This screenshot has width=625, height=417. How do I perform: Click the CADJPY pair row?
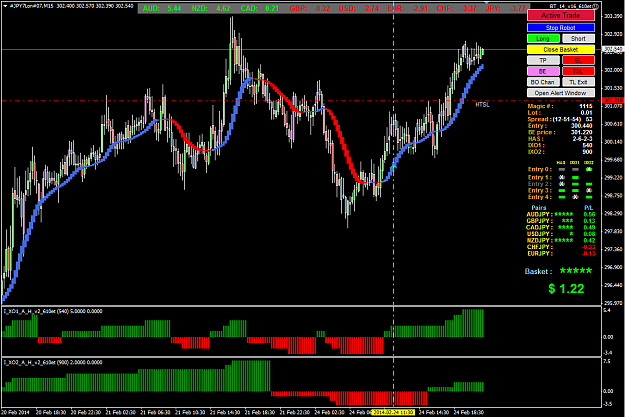[x=561, y=228]
